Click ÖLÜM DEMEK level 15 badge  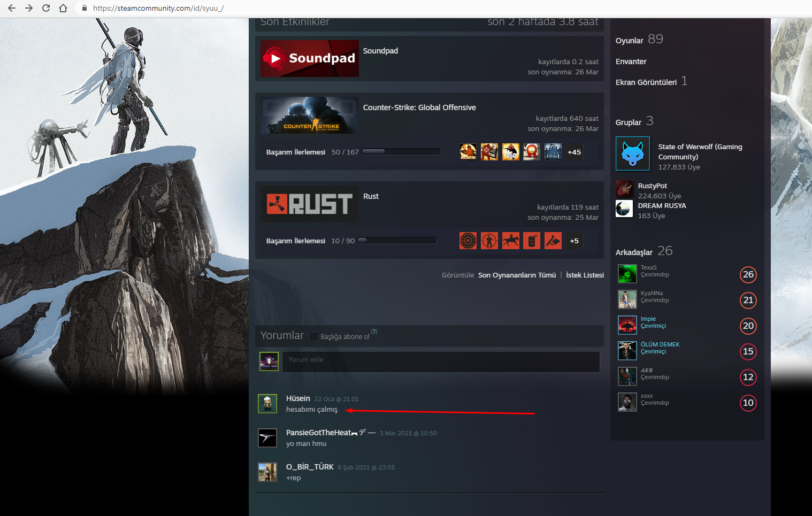click(x=748, y=351)
